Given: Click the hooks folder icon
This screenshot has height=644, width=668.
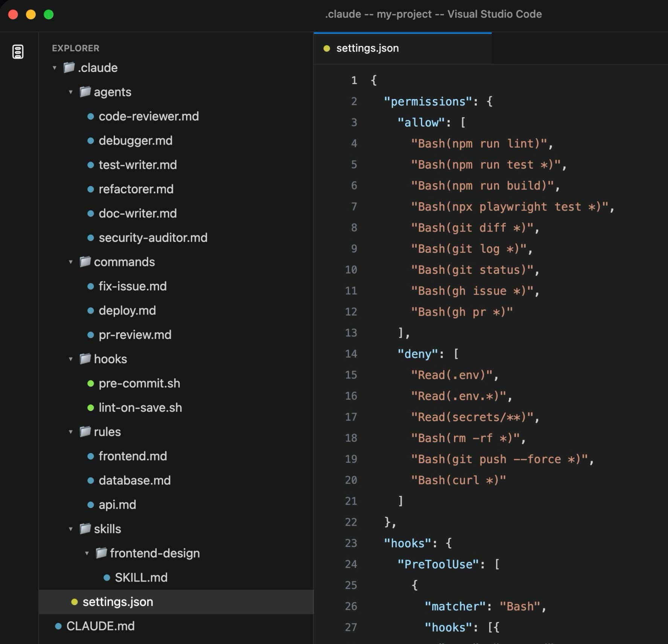Looking at the screenshot, I should click(85, 359).
